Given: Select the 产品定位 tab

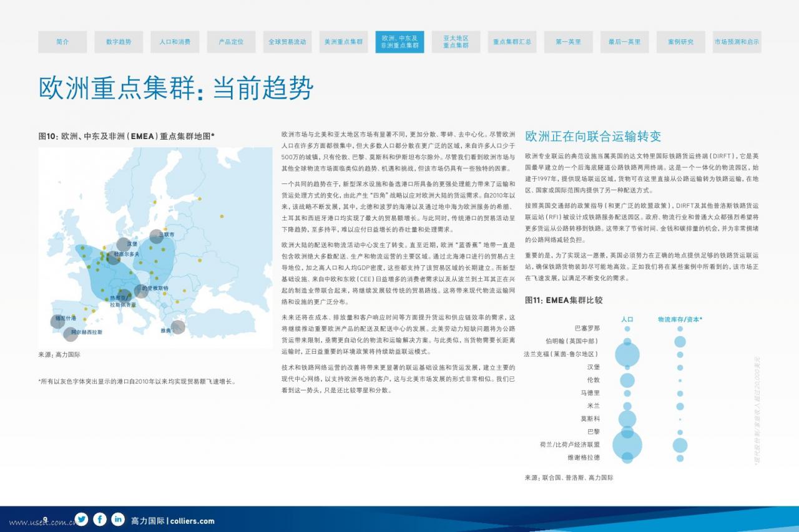Looking at the screenshot, I should click(x=231, y=42).
